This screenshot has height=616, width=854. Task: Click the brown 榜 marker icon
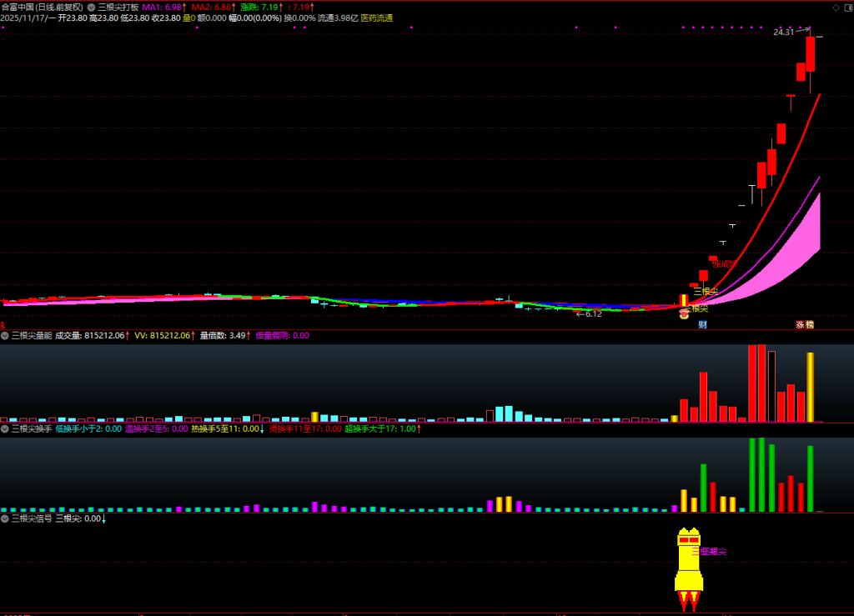[x=809, y=324]
